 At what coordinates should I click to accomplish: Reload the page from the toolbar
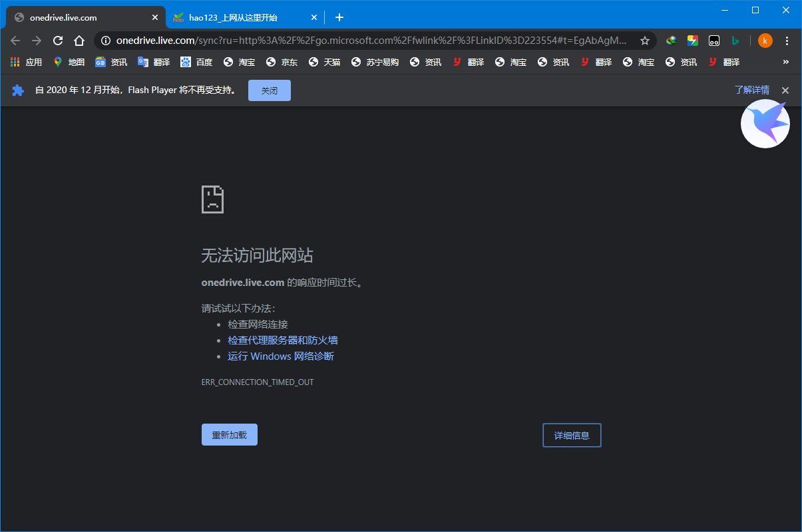coord(58,41)
